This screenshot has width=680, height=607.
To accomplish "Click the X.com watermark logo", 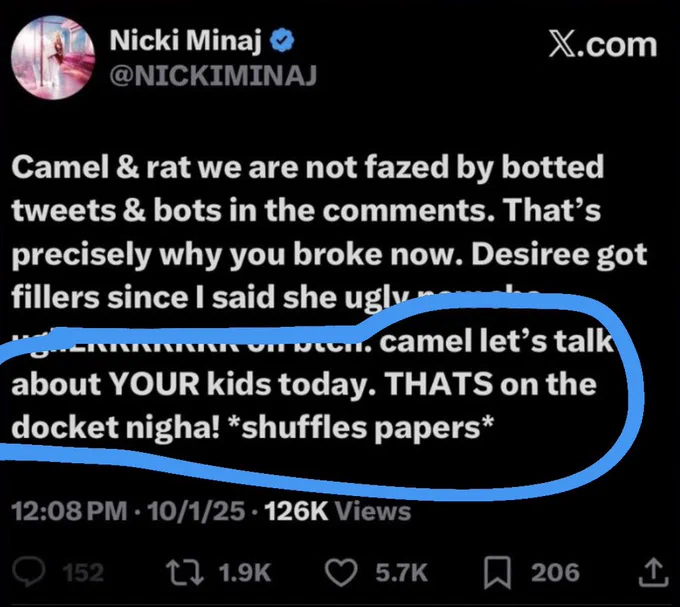I will pyautogui.click(x=603, y=45).
